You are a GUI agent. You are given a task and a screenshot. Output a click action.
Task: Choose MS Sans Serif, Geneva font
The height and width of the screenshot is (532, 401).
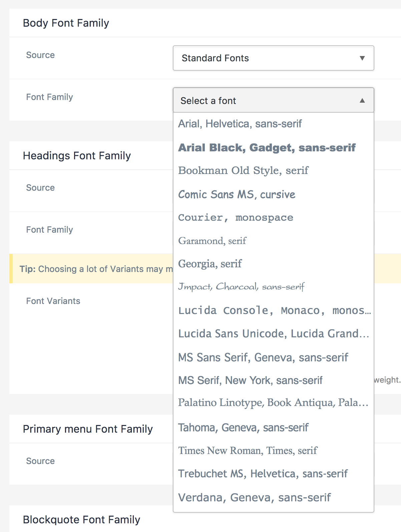click(263, 357)
